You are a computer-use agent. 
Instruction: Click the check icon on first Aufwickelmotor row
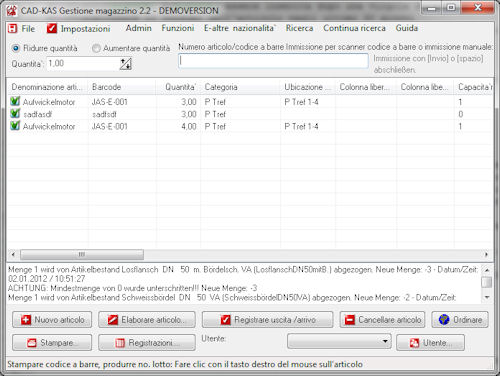pos(15,101)
